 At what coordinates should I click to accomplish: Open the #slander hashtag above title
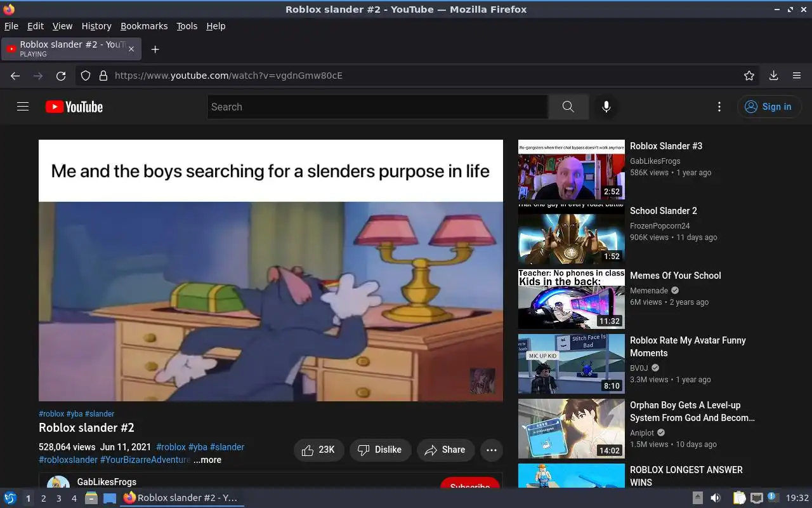[100, 414]
